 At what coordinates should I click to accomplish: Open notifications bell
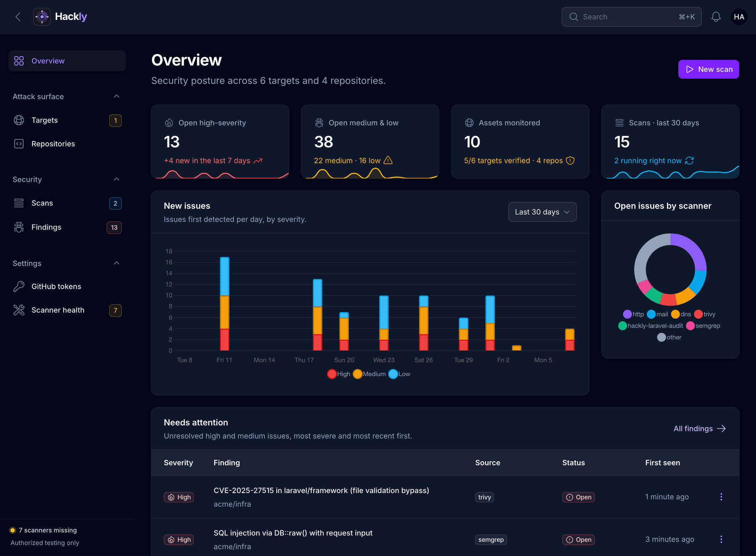coord(716,17)
